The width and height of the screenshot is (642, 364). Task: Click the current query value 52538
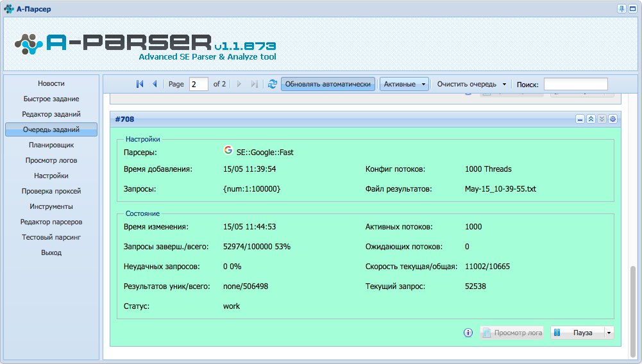tap(475, 286)
